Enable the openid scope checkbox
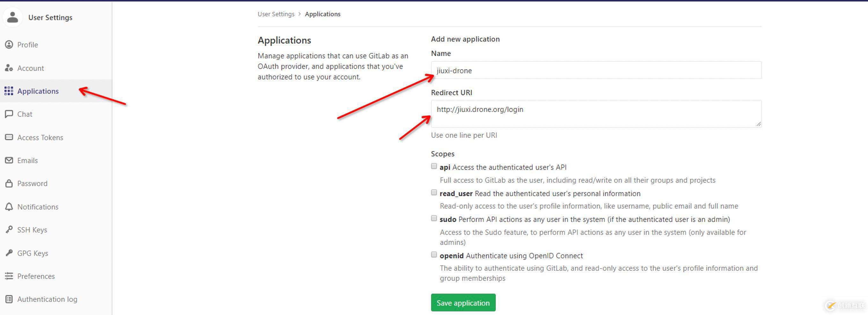The height and width of the screenshot is (315, 868). [x=434, y=255]
